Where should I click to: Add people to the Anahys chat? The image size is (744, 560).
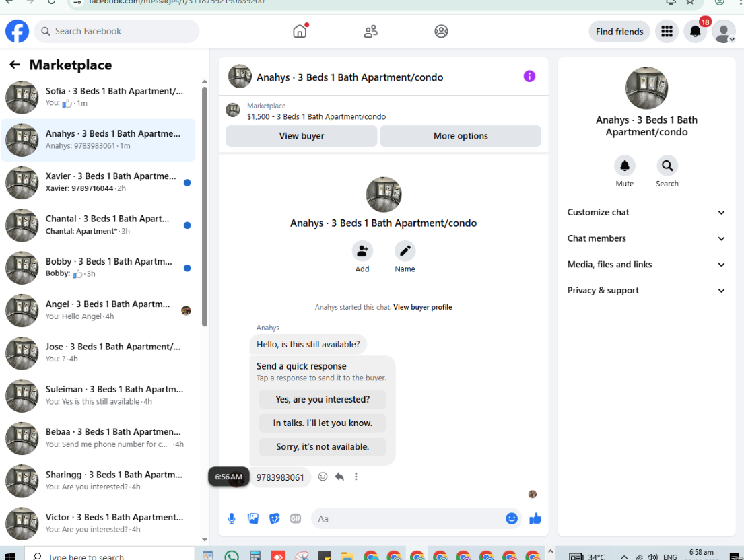[362, 251]
